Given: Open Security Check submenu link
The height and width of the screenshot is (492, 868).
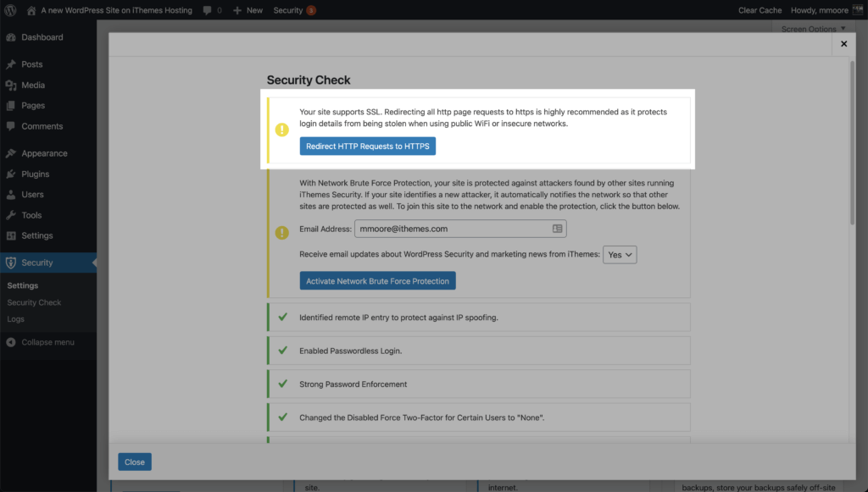Looking at the screenshot, I should tap(34, 302).
